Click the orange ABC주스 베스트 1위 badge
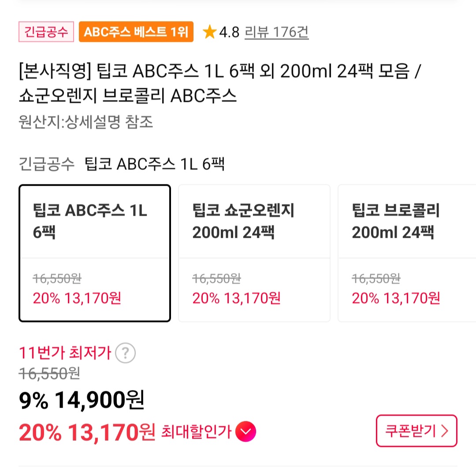476x476 pixels. (136, 32)
